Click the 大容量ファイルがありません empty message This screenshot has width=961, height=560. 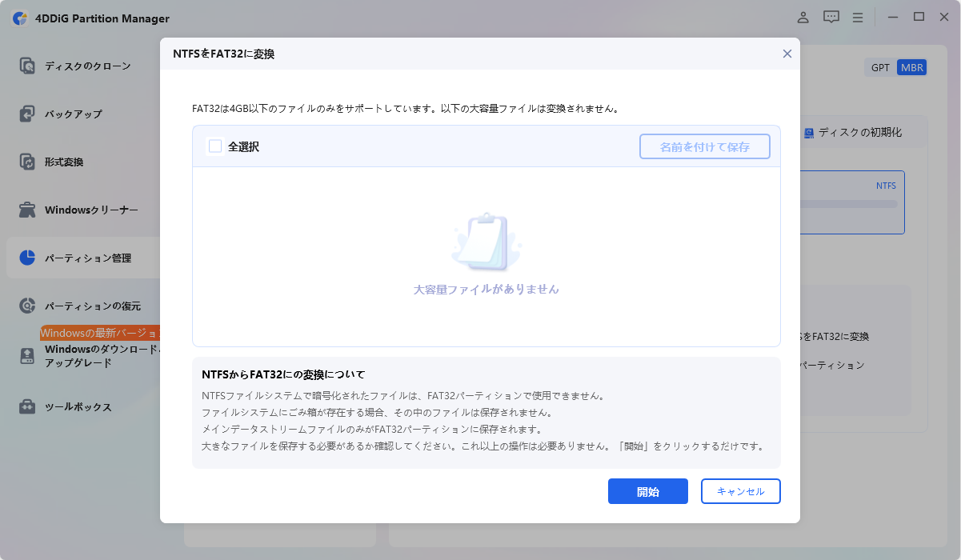coord(487,290)
